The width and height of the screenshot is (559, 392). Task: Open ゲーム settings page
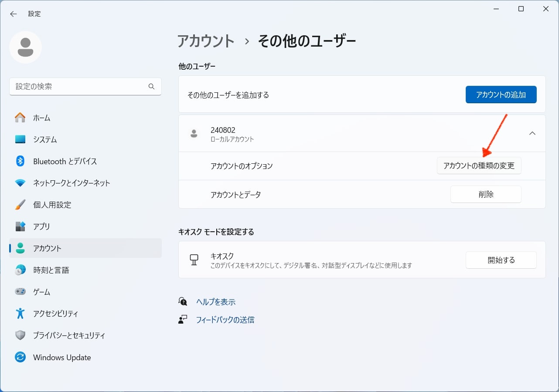click(x=85, y=292)
